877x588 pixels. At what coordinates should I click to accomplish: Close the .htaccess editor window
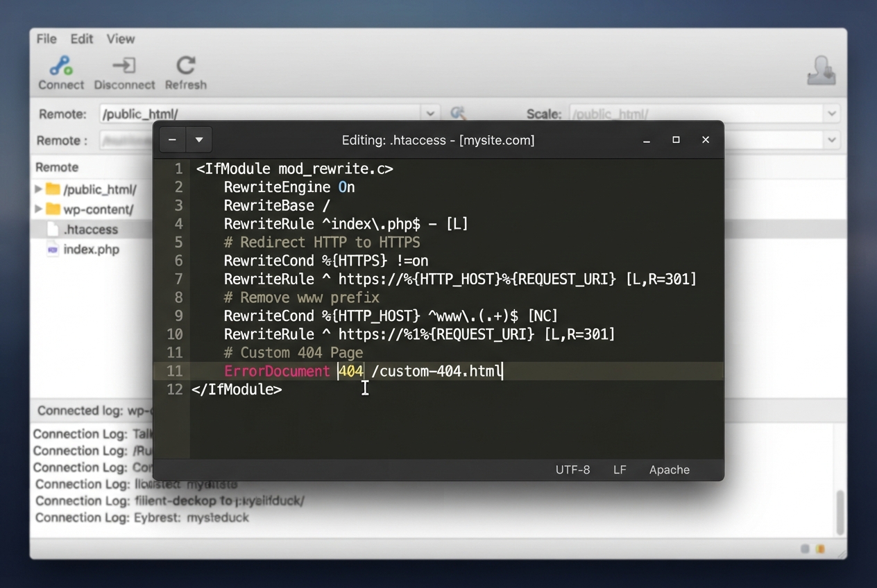(706, 140)
